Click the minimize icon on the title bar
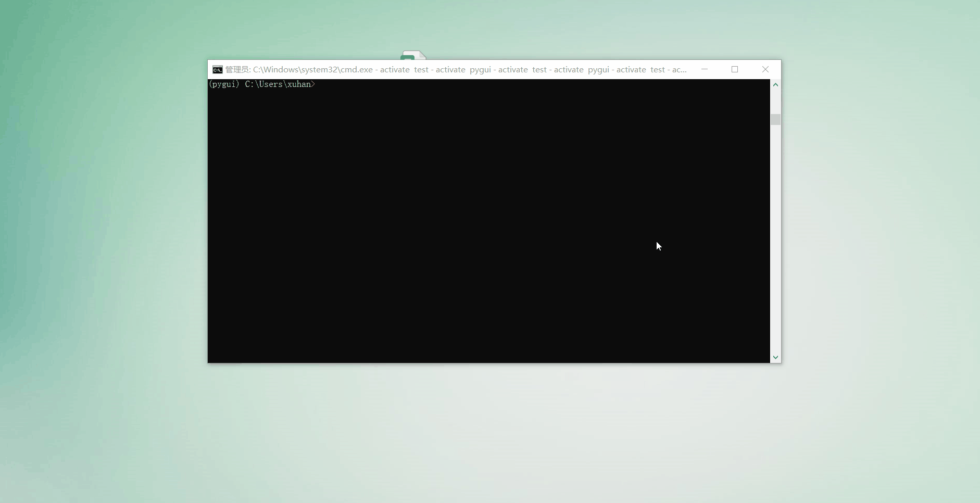 click(x=704, y=69)
